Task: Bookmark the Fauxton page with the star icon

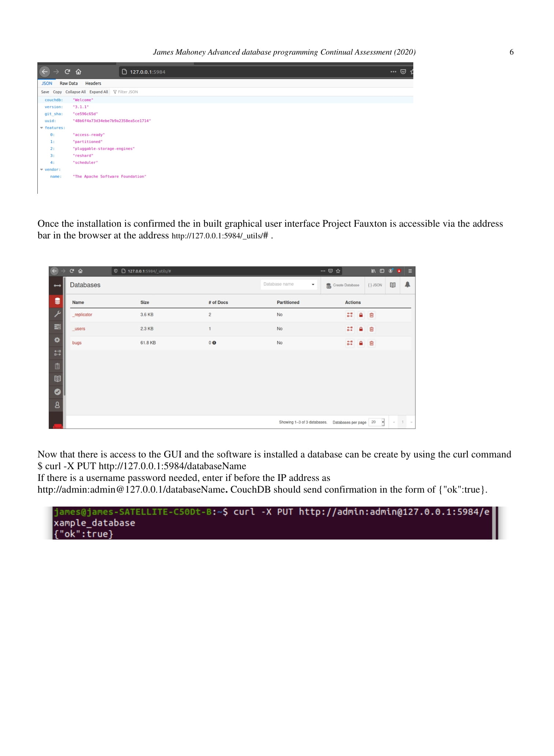Action: coord(338,271)
